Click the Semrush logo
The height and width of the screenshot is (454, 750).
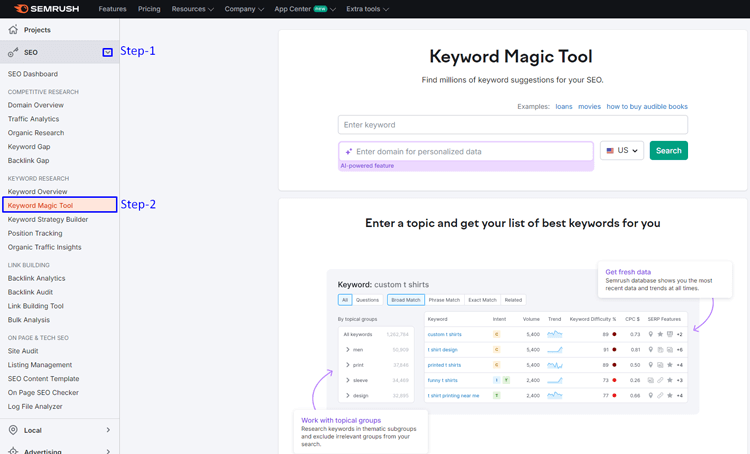(x=46, y=9)
